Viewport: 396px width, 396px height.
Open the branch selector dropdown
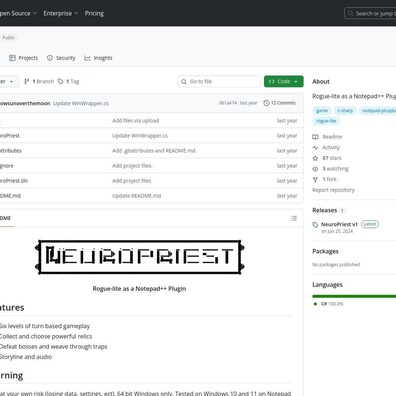coord(8,81)
